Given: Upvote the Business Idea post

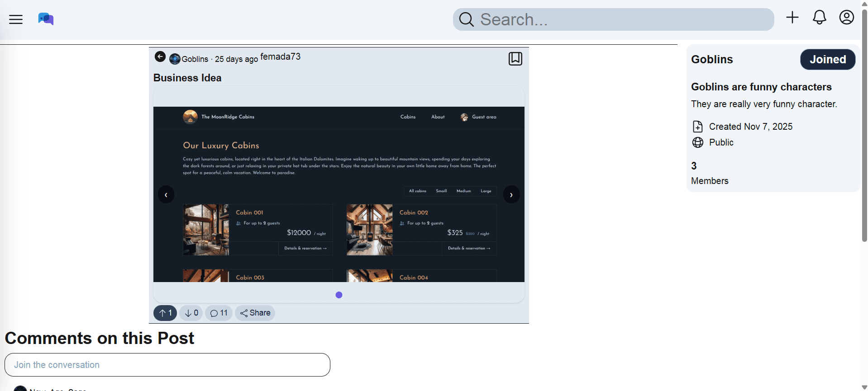Looking at the screenshot, I should (165, 313).
